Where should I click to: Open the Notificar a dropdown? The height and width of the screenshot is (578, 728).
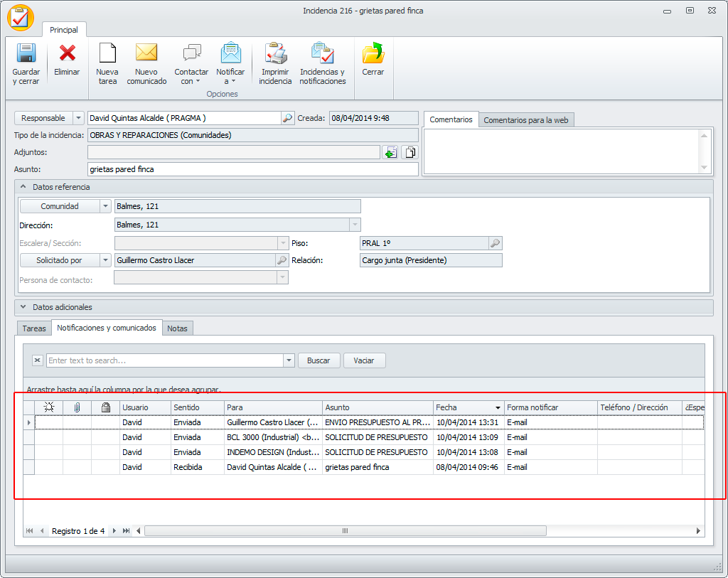tap(230, 76)
